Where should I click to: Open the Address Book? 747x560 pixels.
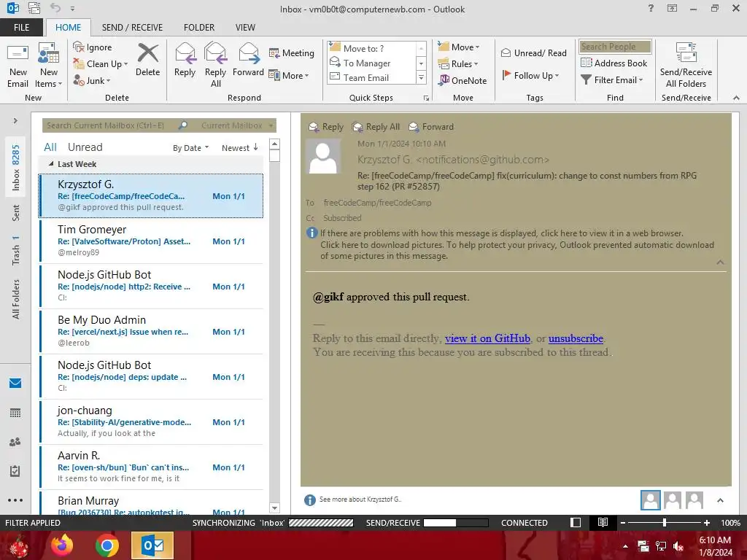coord(614,63)
